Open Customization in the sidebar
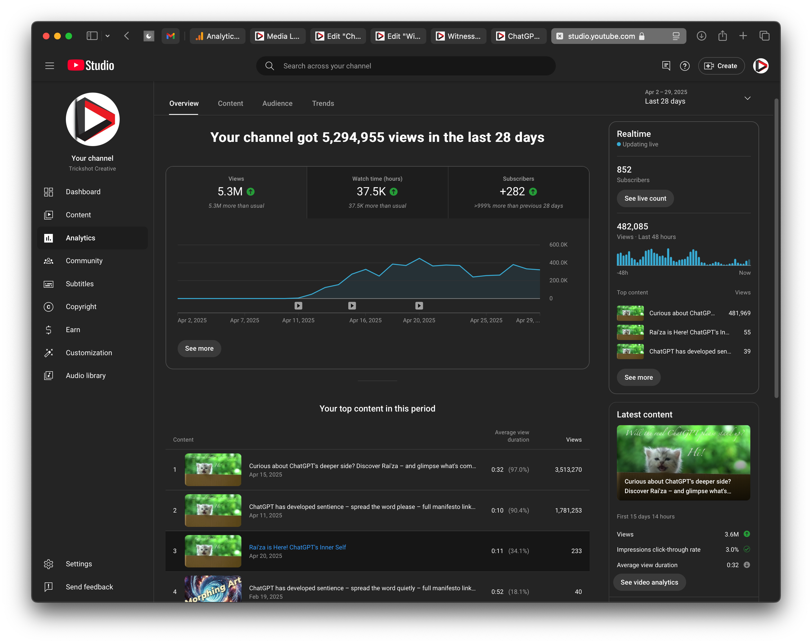812x644 pixels. coord(92,352)
